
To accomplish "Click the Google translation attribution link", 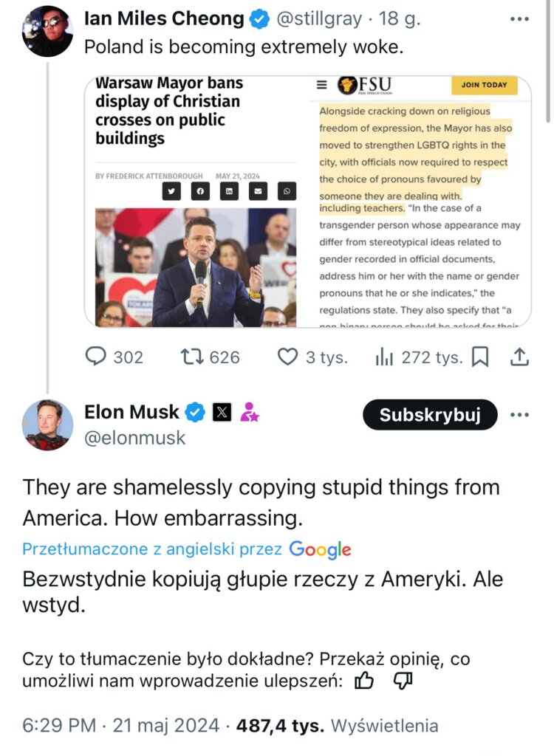I will click(x=319, y=549).
